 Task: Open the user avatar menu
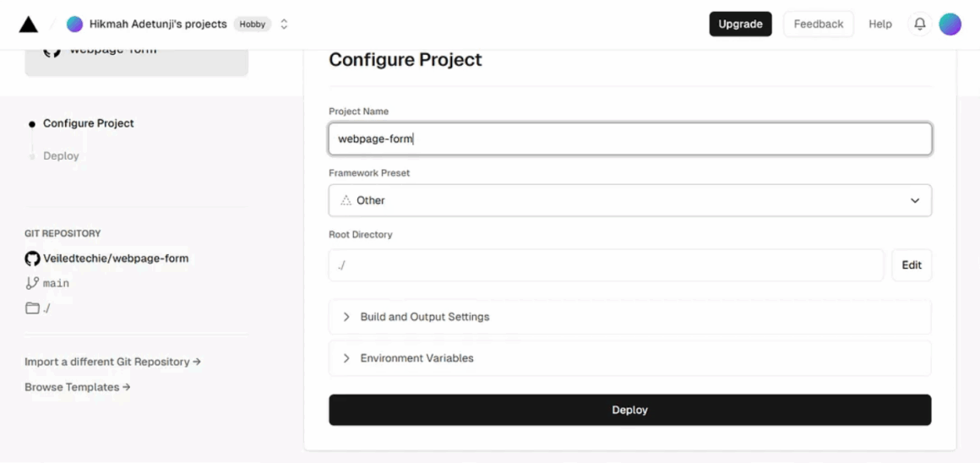(x=950, y=25)
